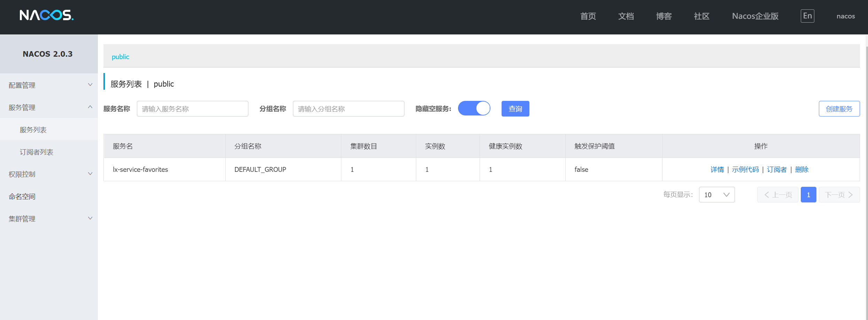
Task: Open the Nacos企业版 link
Action: click(755, 16)
